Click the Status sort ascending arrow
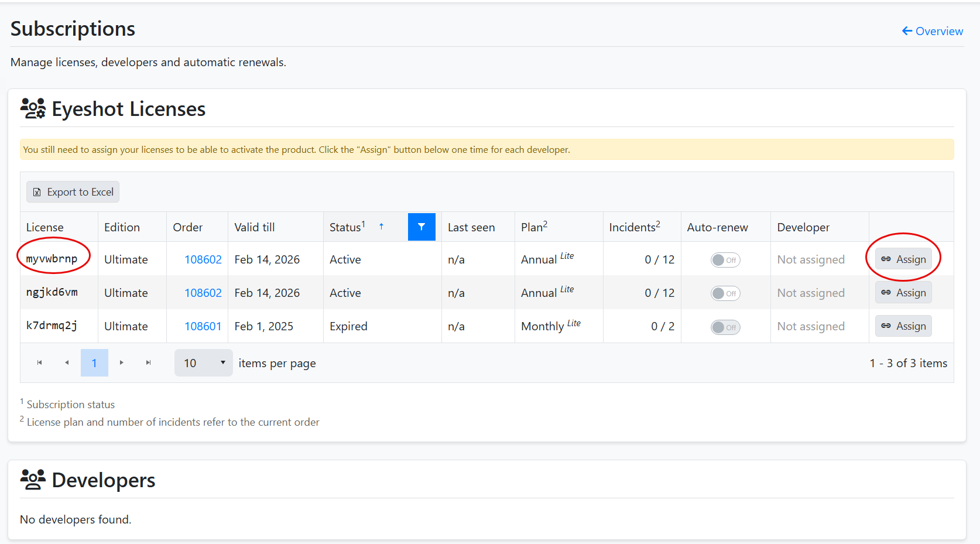The width and height of the screenshot is (980, 544). point(381,227)
